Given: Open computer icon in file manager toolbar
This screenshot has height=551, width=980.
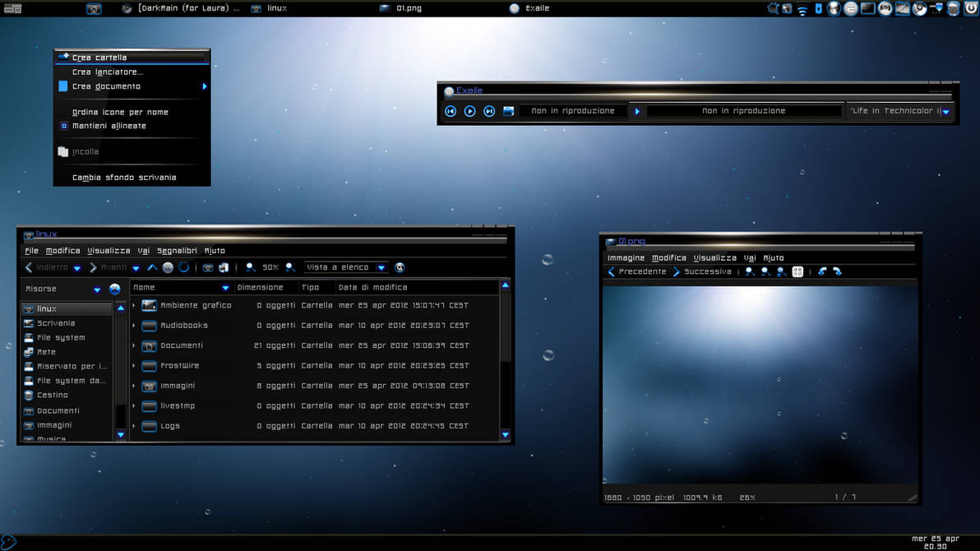Looking at the screenshot, I should [x=223, y=267].
